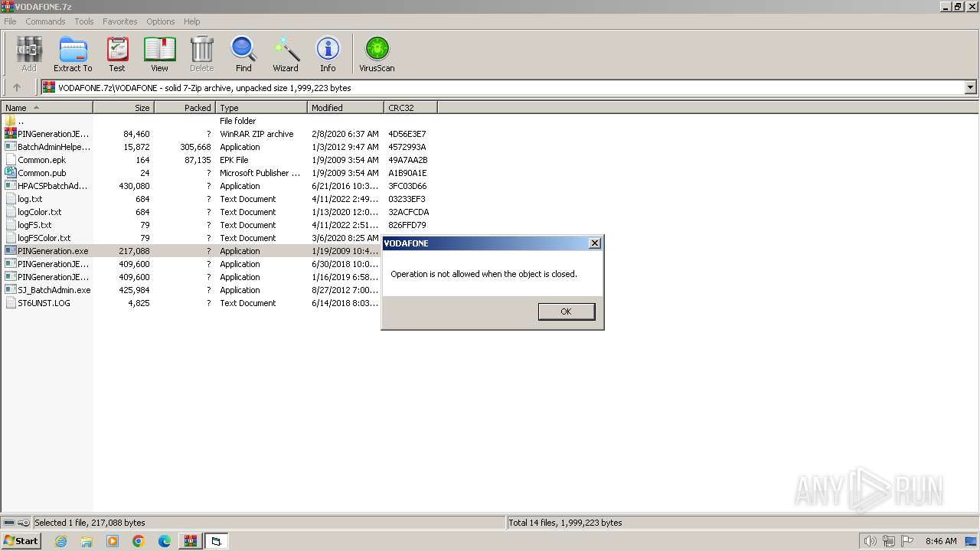Click OK in the VODAFONE dialog
Image resolution: width=980 pixels, height=551 pixels.
point(566,311)
